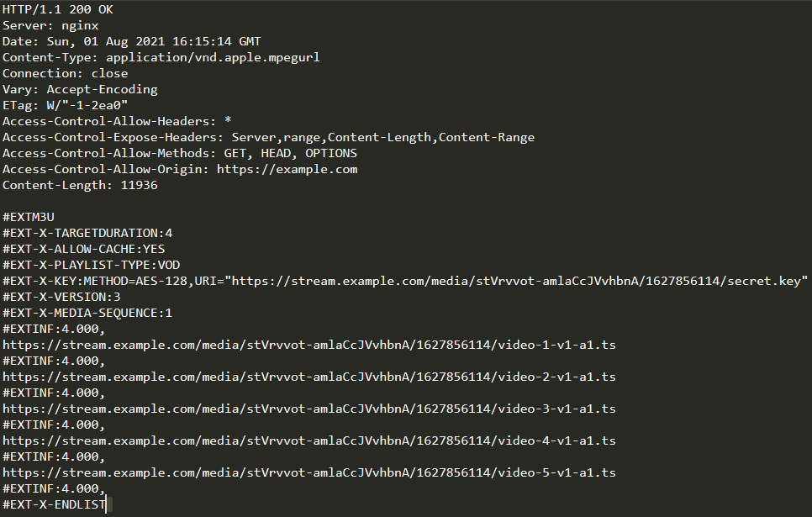
Task: Click the ETag header value
Action: pos(87,106)
